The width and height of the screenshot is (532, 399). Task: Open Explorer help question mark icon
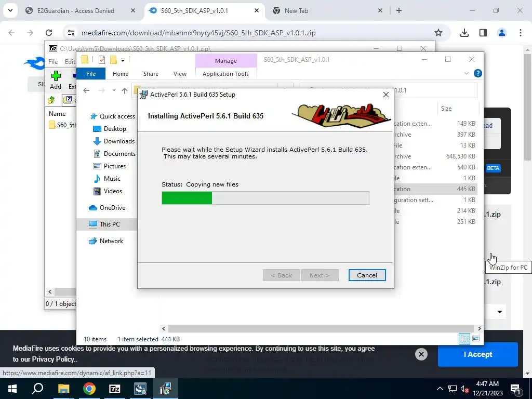point(478,74)
